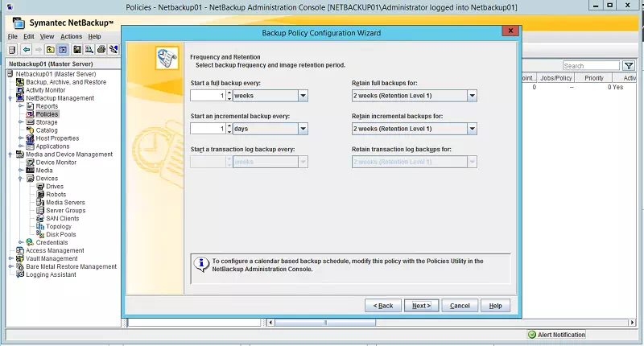Open the Actions menu

coord(72,36)
